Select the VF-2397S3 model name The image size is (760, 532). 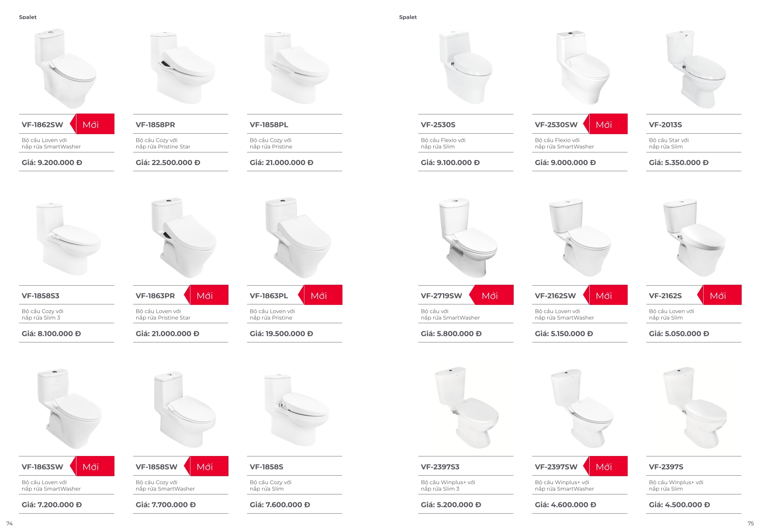pos(440,467)
